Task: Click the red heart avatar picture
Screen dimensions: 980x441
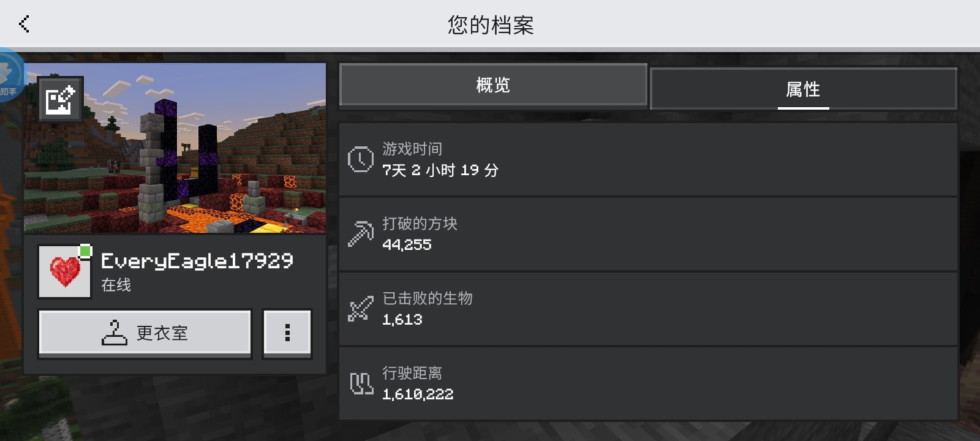Action: point(64,271)
